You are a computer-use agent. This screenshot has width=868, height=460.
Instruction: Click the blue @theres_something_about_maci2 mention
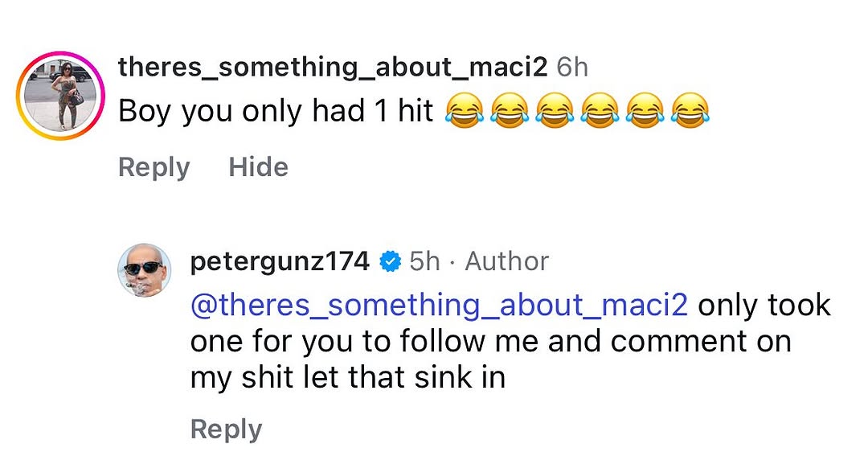pyautogui.click(x=439, y=306)
